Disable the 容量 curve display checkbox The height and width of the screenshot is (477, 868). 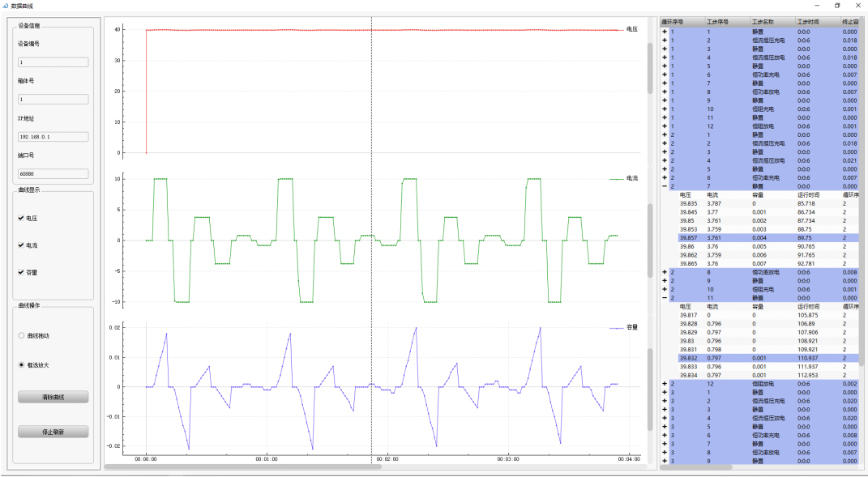pyautogui.click(x=21, y=272)
